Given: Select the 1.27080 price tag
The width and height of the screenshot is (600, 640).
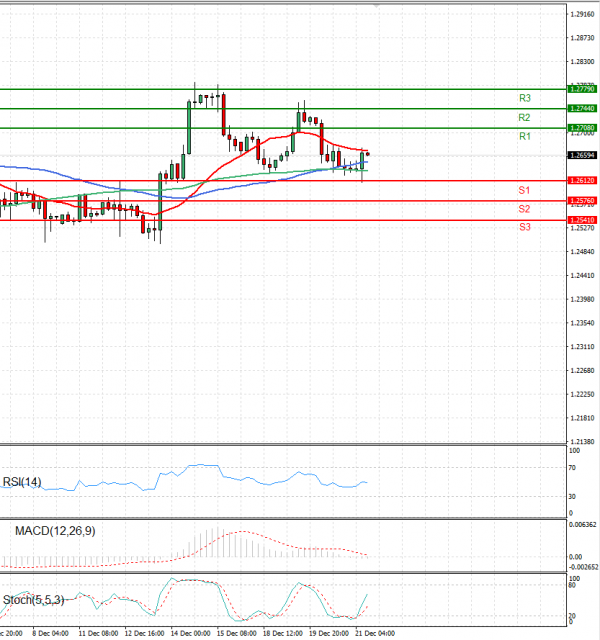Looking at the screenshot, I should [x=582, y=128].
